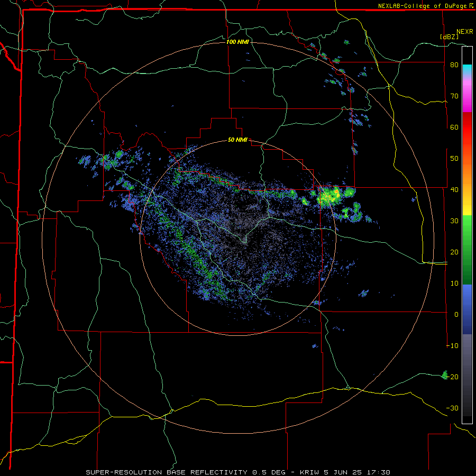Viewport: 476px width, 476px height.
Task: Click the 50 NMI range ring label
Action: pos(237,140)
